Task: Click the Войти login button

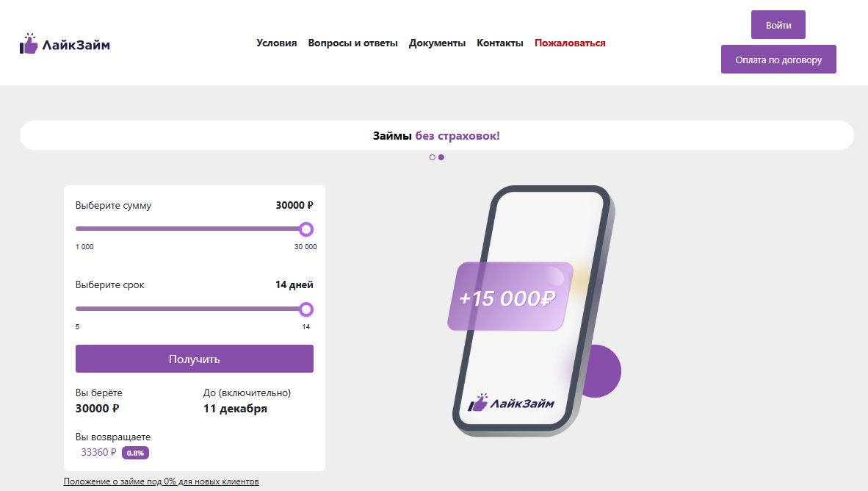Action: [778, 25]
